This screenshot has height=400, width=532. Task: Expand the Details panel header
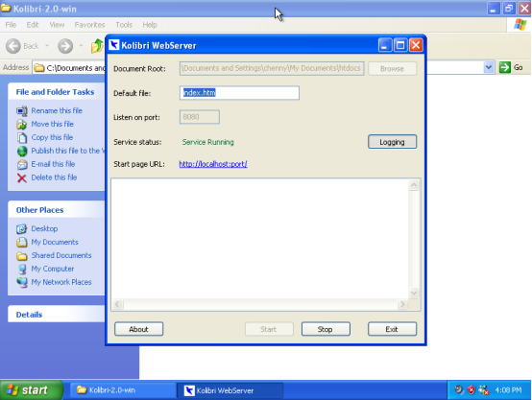57,315
